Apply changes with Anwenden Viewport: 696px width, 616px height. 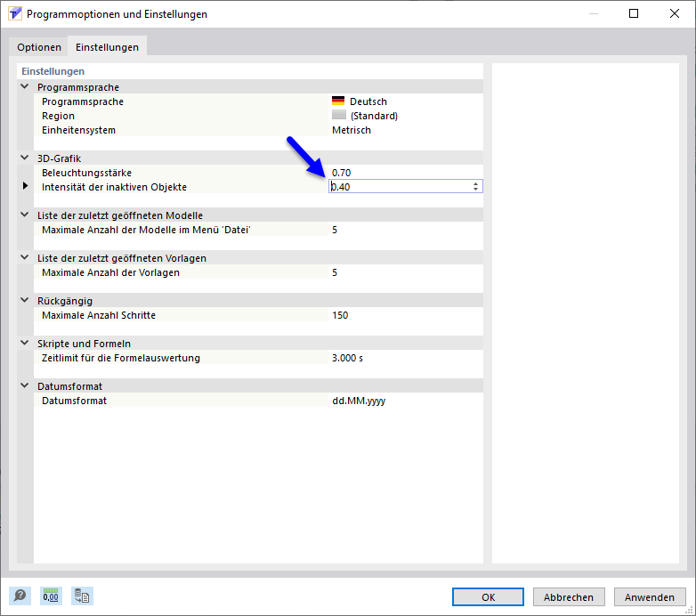click(x=650, y=597)
